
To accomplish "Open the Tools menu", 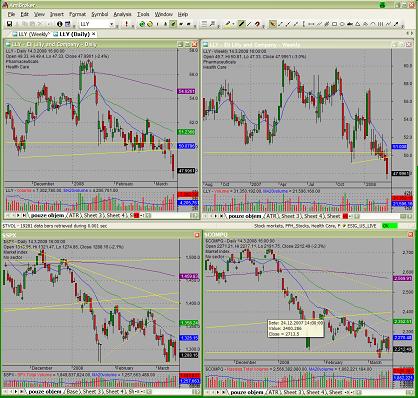I will tap(143, 14).
